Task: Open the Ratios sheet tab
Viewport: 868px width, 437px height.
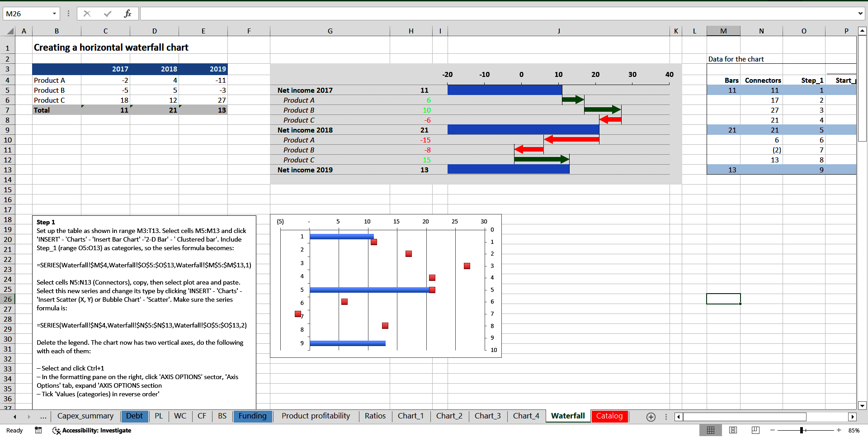Action: (375, 416)
